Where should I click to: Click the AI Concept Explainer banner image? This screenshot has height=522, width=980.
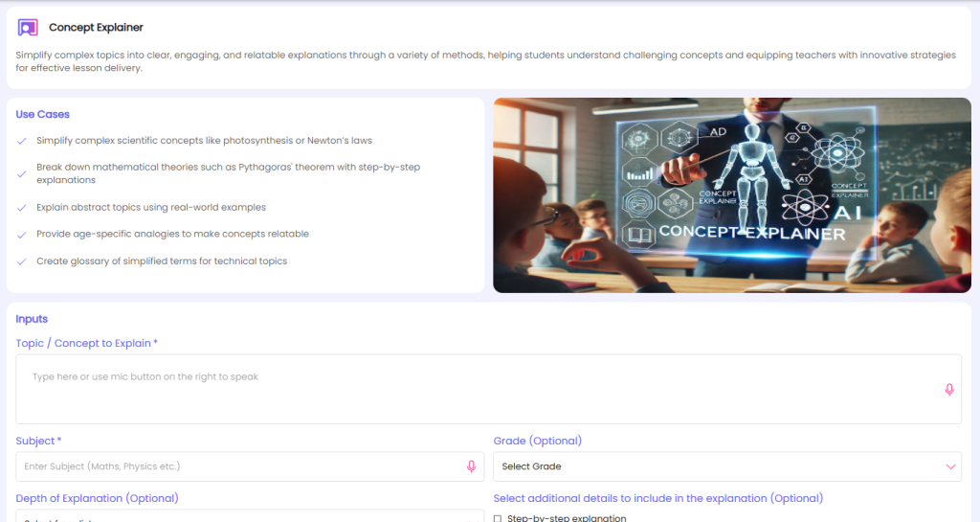pyautogui.click(x=732, y=194)
